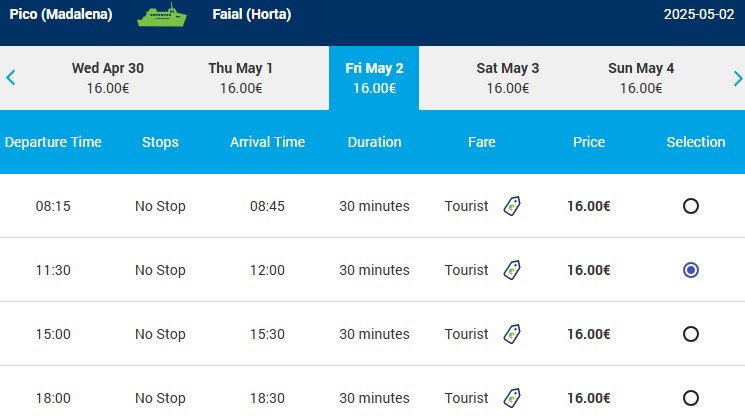
Task: Click the fare tag icon for 18:00 departure
Action: (x=512, y=398)
